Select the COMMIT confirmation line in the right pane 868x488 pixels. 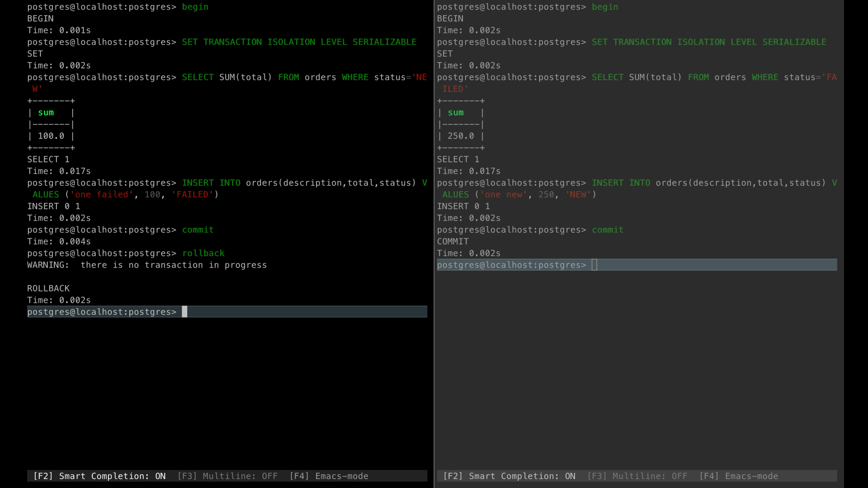(453, 241)
